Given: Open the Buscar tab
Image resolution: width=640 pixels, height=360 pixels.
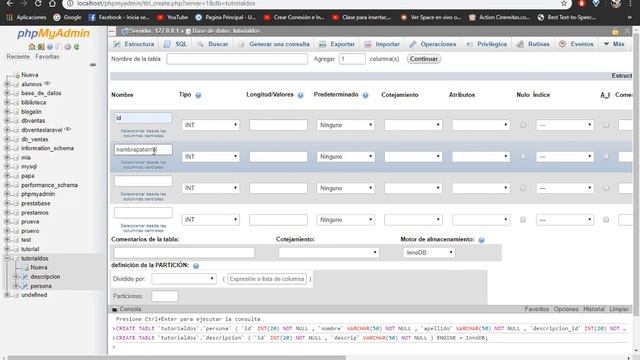Looking at the screenshot, I should point(213,44).
